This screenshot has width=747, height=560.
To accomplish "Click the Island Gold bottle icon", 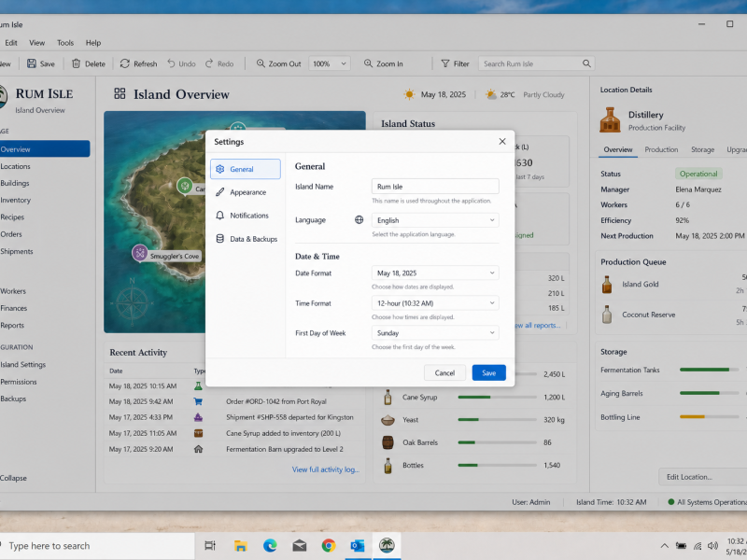I will tap(606, 285).
